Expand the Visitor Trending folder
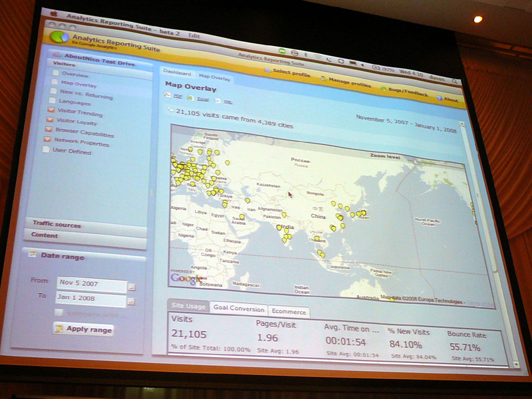Image resolution: width=532 pixels, height=399 pixels. [51, 110]
